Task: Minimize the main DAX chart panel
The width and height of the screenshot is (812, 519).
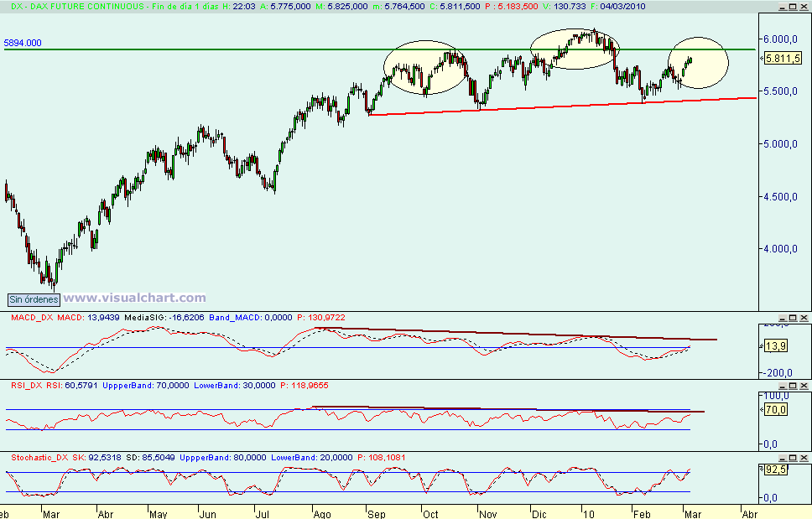Action: pyautogui.click(x=783, y=6)
